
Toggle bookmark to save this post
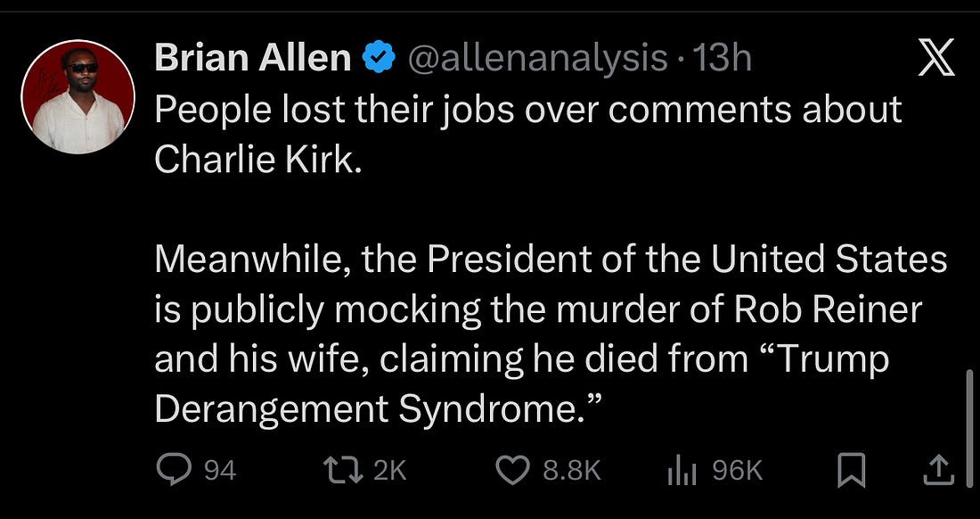[x=851, y=466]
